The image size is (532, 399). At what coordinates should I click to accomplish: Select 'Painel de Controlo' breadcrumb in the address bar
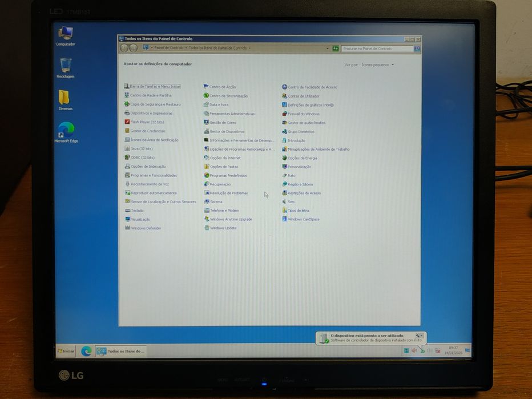coord(168,48)
